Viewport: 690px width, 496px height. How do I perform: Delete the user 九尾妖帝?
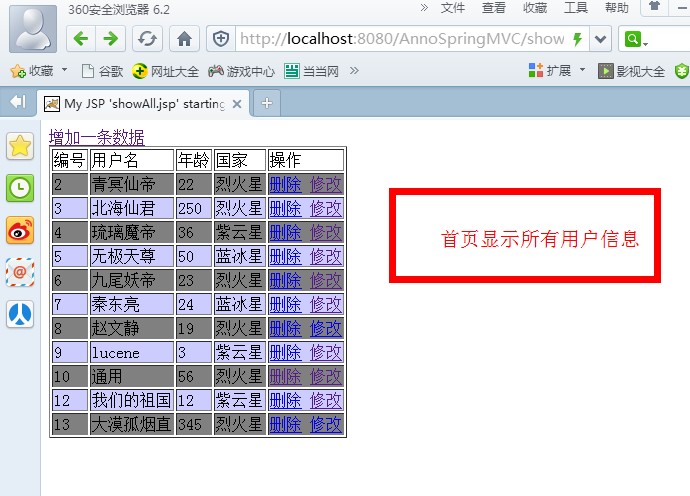pos(285,280)
